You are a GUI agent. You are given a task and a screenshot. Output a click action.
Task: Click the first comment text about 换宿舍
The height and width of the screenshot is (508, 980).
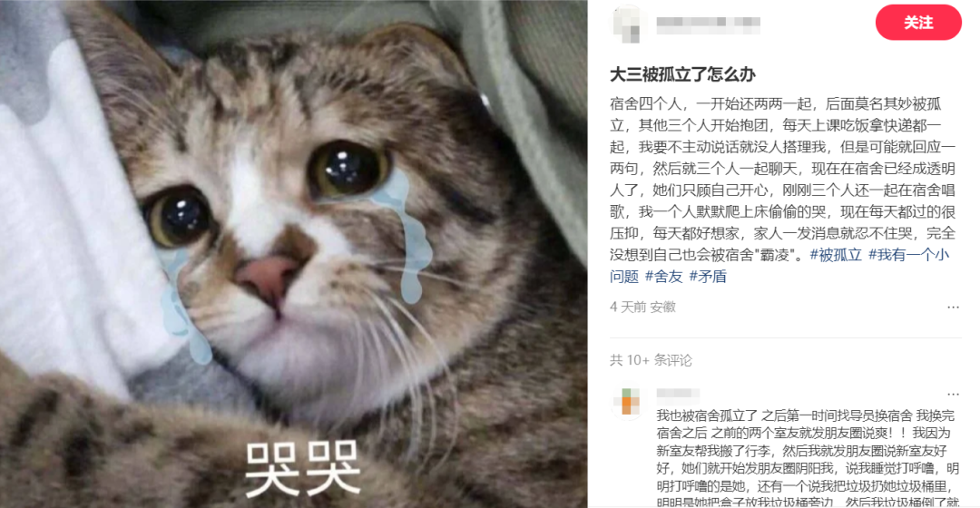click(x=808, y=459)
